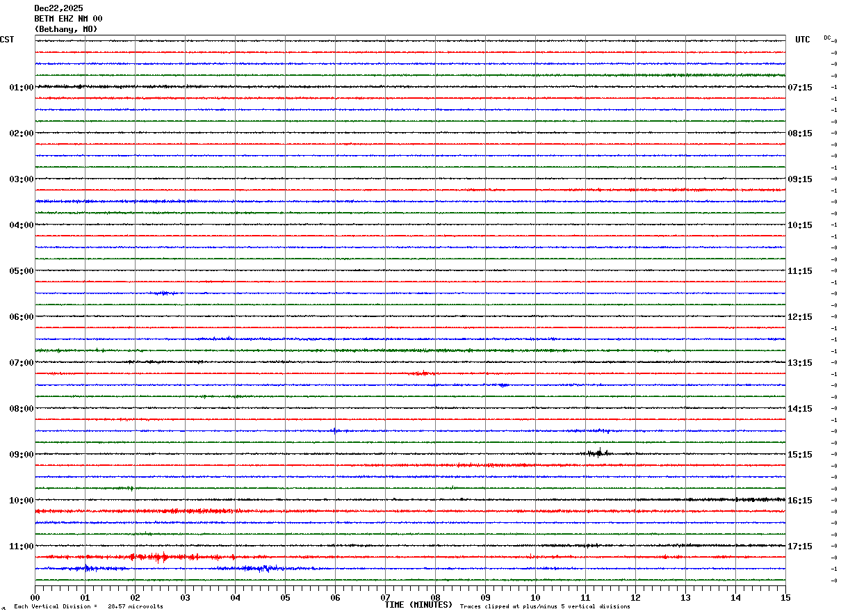Click the 07:15 UTC time label
This screenshot has width=841, height=616.
[799, 88]
